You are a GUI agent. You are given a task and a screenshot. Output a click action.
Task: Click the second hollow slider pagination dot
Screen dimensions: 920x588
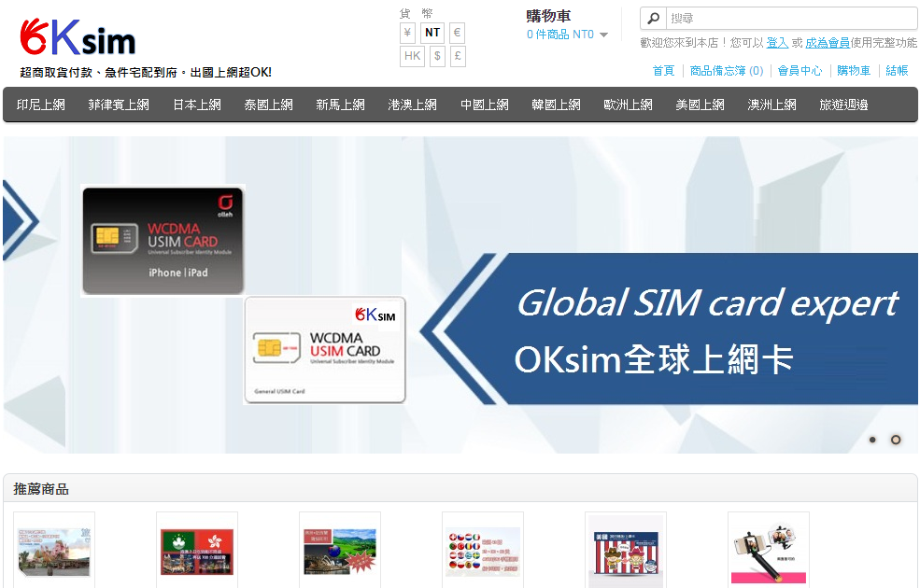coord(896,440)
